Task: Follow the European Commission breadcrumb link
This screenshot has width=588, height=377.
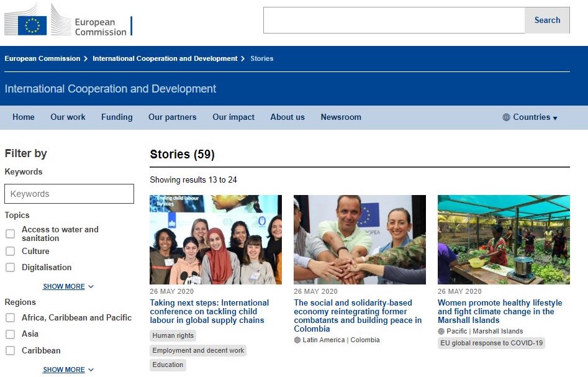Action: (42, 58)
